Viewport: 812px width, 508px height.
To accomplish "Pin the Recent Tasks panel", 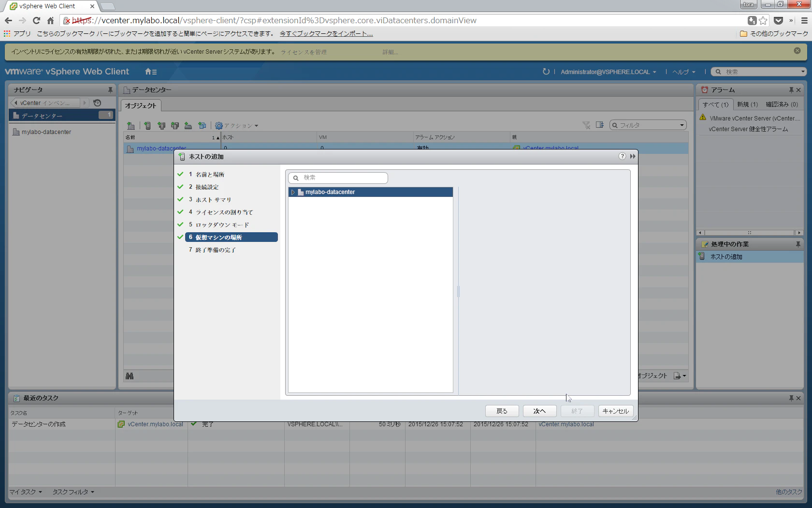I will pos(791,398).
